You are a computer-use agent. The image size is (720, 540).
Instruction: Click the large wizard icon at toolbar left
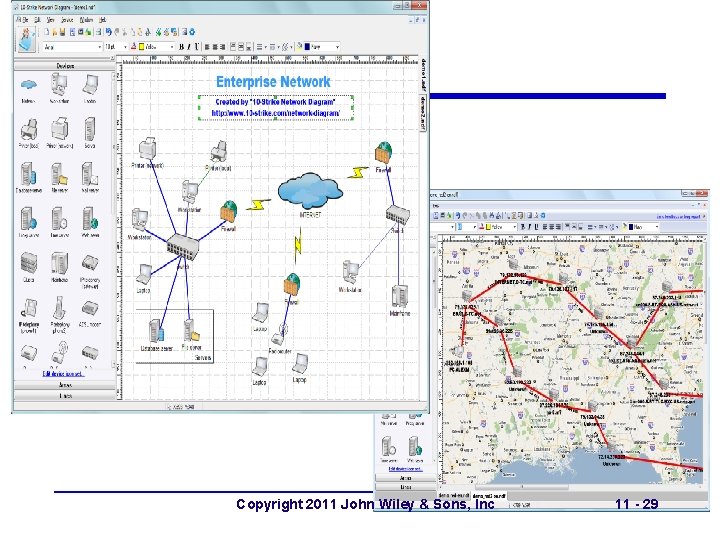click(27, 39)
